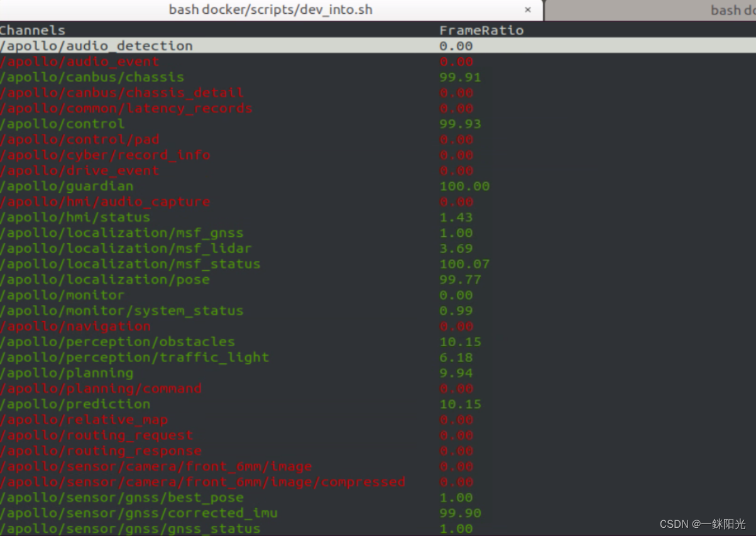
Task: Select the /apollo/monitor/system_status channel
Action: coord(122,311)
